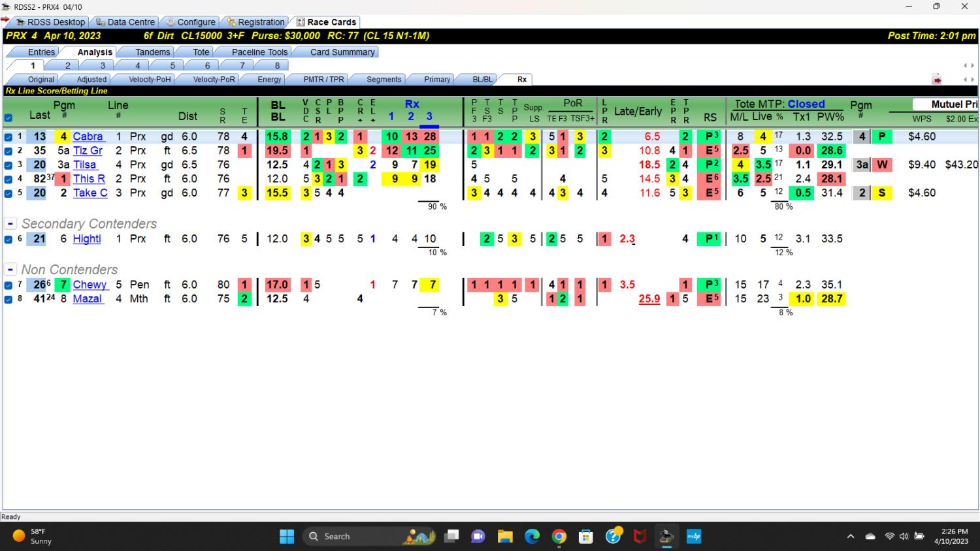This screenshot has height=551, width=980.
Task: Open the Tilsa horse link
Action: pos(85,165)
